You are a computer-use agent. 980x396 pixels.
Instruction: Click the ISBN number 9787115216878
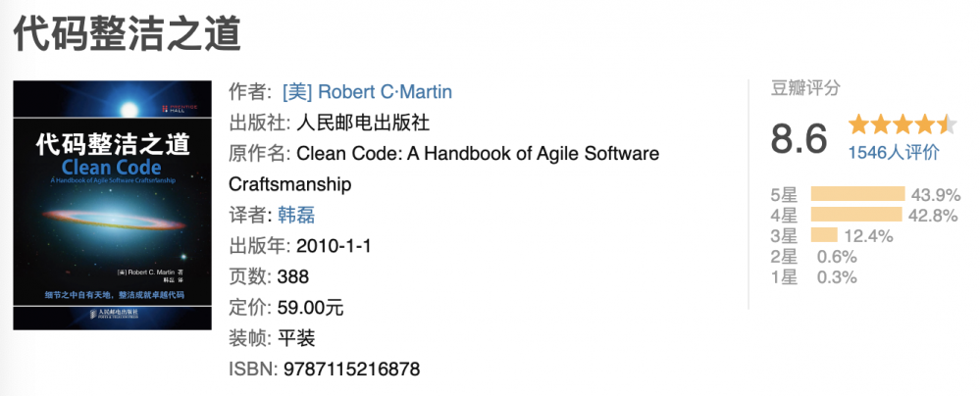[x=351, y=370]
